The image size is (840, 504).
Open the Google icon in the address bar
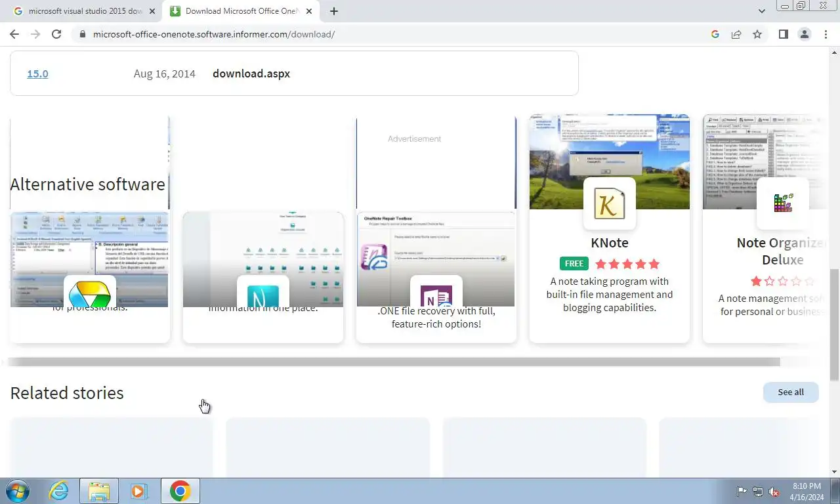click(715, 34)
